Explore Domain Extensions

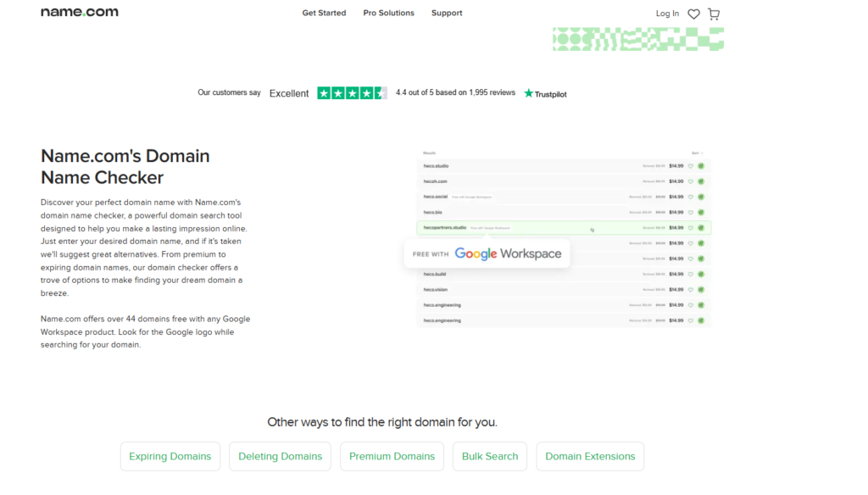click(590, 456)
